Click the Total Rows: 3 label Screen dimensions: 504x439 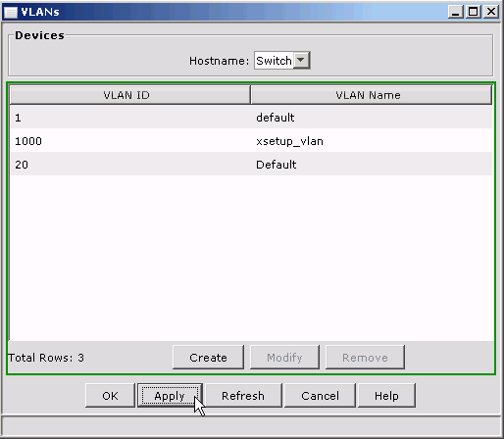click(46, 358)
